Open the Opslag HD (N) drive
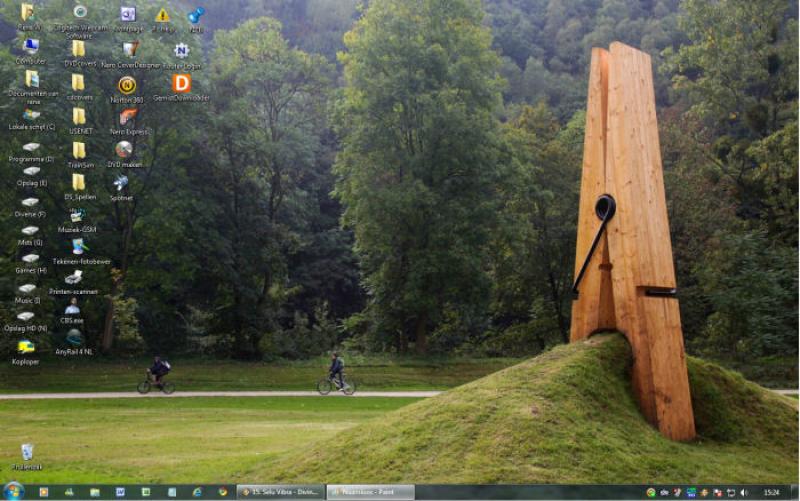 coord(26,317)
